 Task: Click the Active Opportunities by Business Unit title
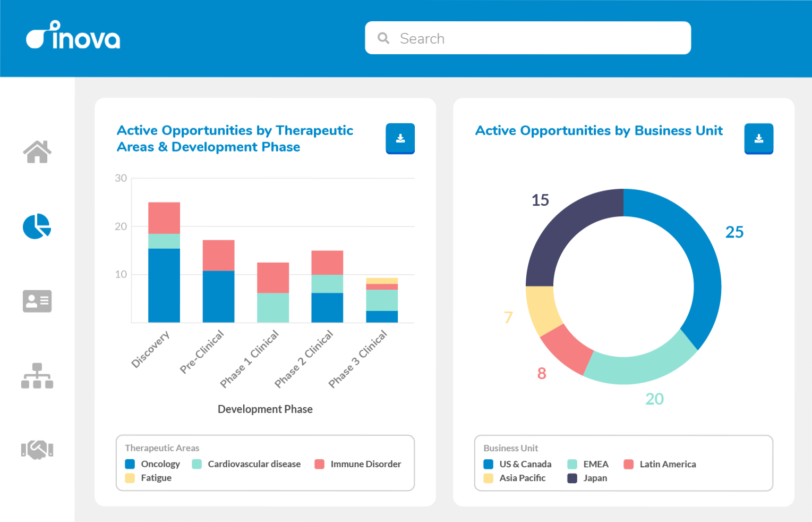coord(599,131)
